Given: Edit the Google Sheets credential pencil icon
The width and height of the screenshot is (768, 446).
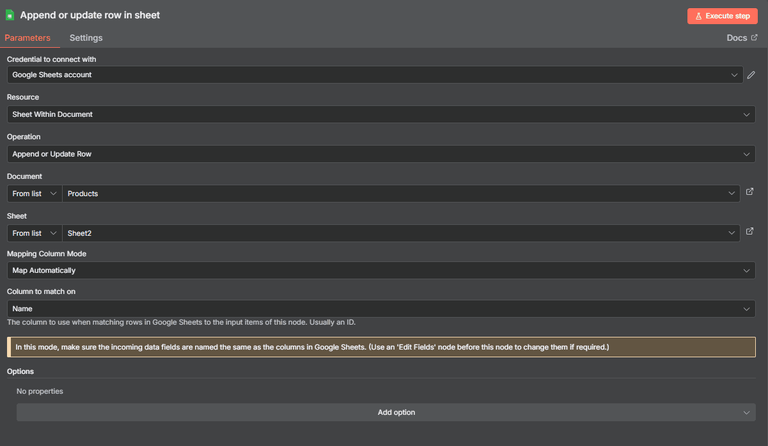Looking at the screenshot, I should click(751, 75).
